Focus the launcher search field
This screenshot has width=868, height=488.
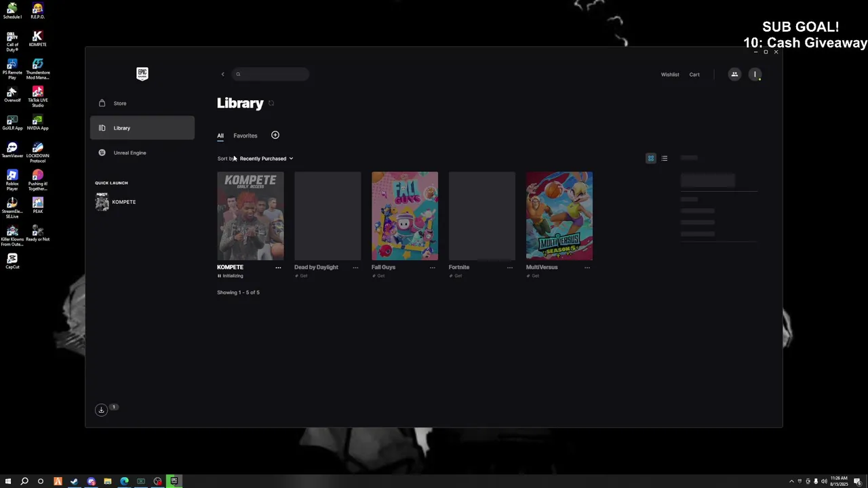(271, 74)
